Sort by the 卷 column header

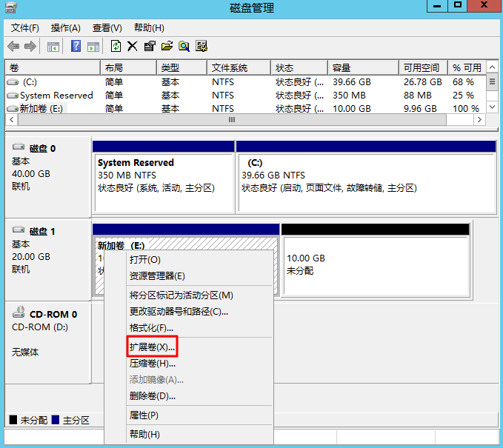[53, 67]
